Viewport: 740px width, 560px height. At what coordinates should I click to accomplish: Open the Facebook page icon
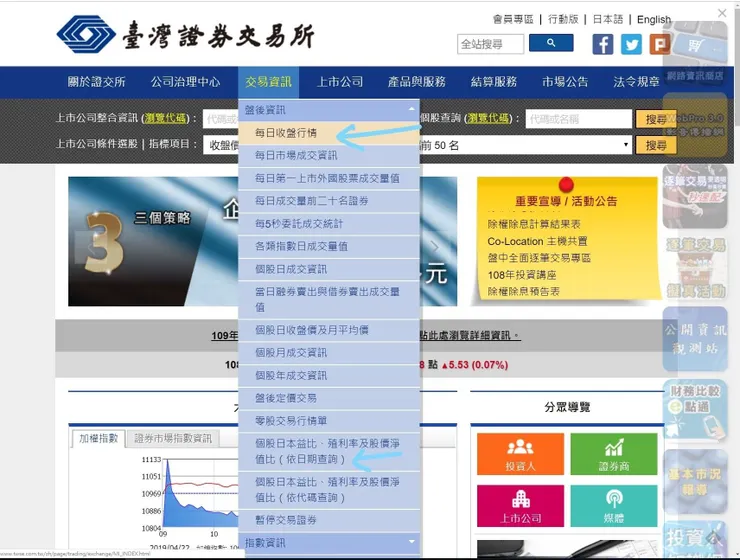603,44
